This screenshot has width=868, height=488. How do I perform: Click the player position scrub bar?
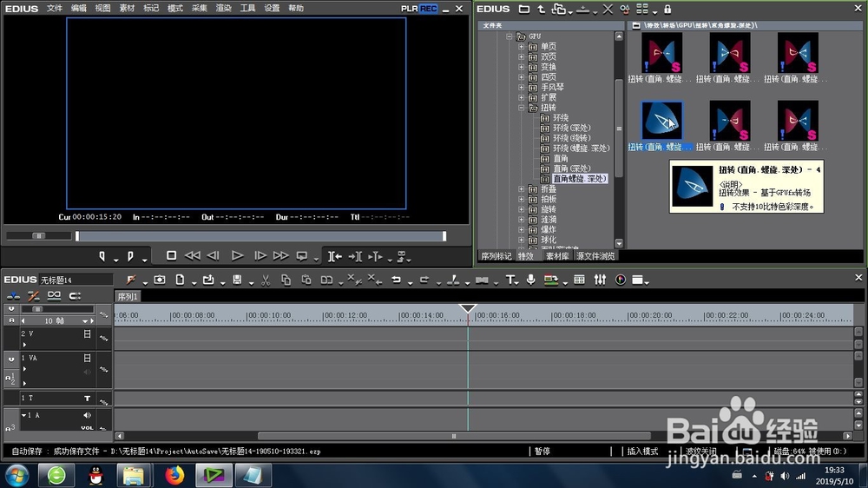tap(260, 236)
